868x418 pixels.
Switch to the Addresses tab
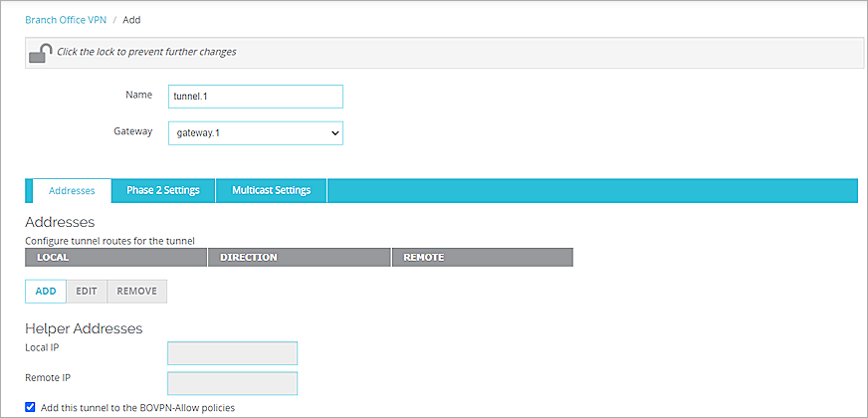coord(72,190)
